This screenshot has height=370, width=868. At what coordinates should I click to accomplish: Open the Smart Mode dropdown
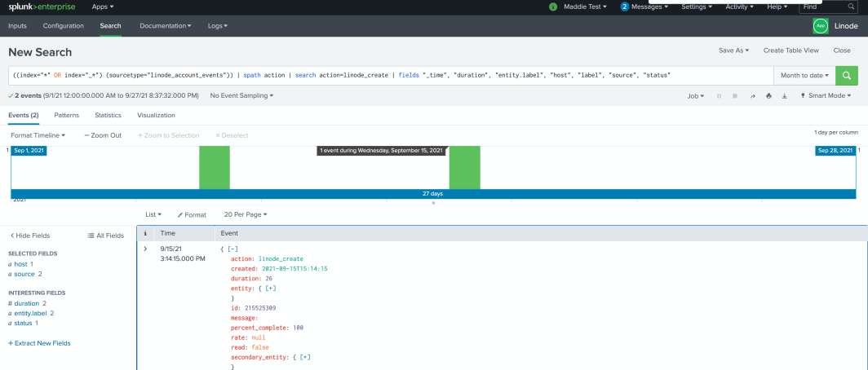point(826,95)
